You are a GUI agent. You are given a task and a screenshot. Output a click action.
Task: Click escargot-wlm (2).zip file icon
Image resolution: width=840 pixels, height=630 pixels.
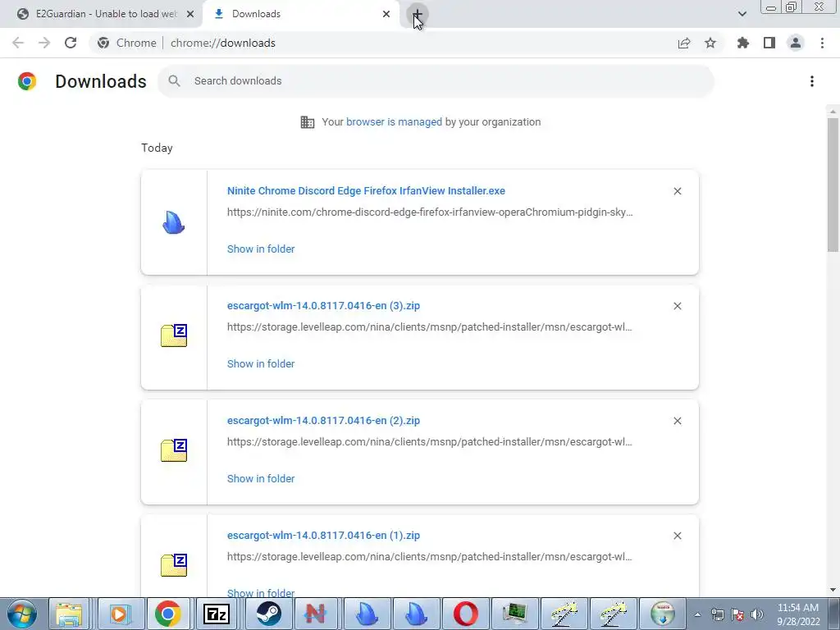pos(174,450)
